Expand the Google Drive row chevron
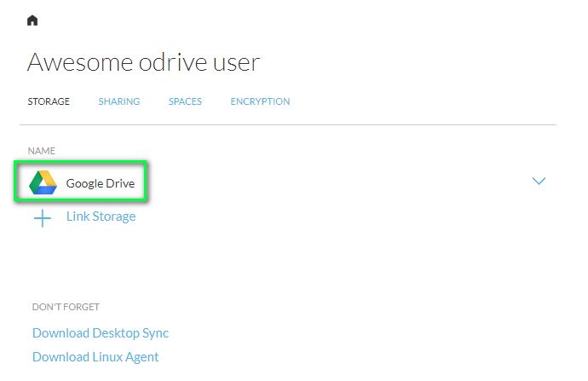The width and height of the screenshot is (588, 381). click(538, 182)
